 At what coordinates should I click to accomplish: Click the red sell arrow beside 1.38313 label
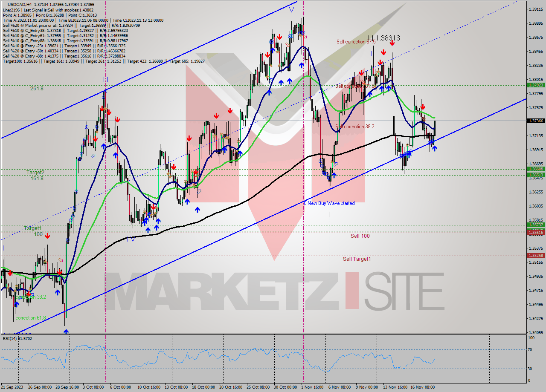[x=392, y=43]
